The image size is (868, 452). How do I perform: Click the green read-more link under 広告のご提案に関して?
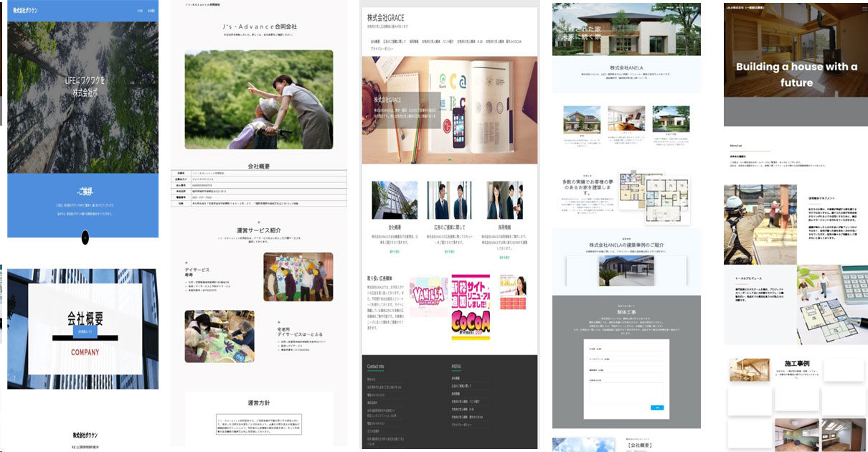tap(449, 252)
